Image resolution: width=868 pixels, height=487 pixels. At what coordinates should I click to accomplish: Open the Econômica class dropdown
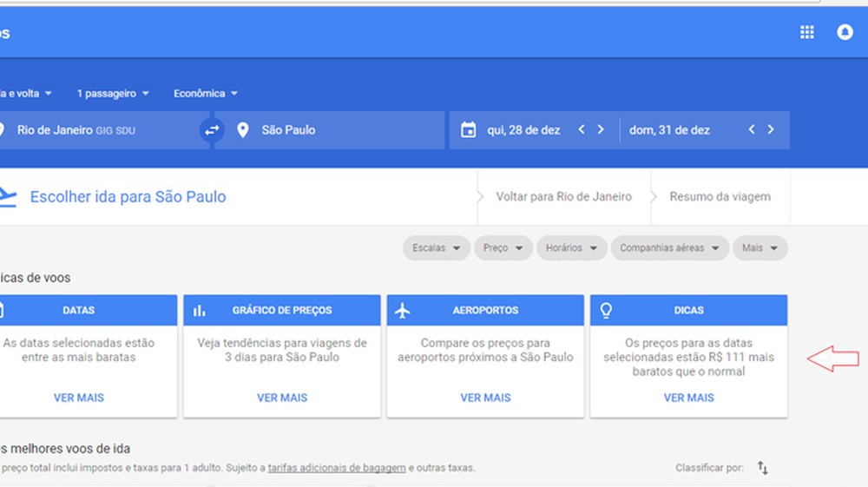coord(206,94)
